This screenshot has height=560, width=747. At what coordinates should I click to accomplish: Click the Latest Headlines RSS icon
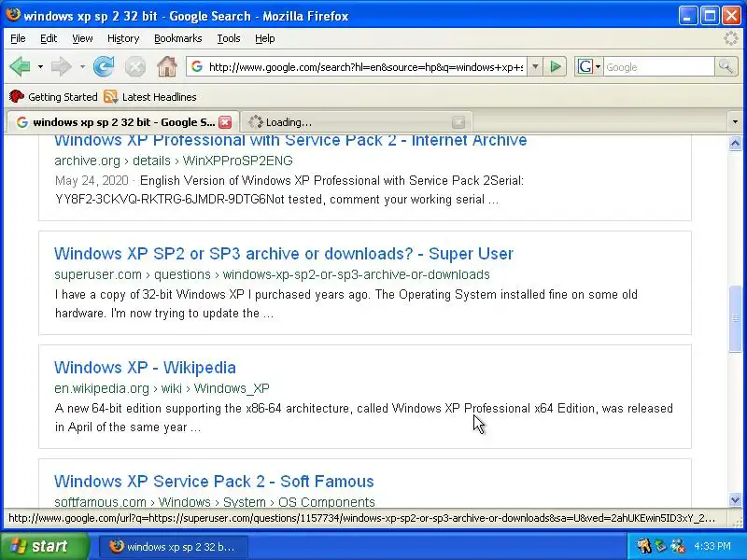point(110,97)
